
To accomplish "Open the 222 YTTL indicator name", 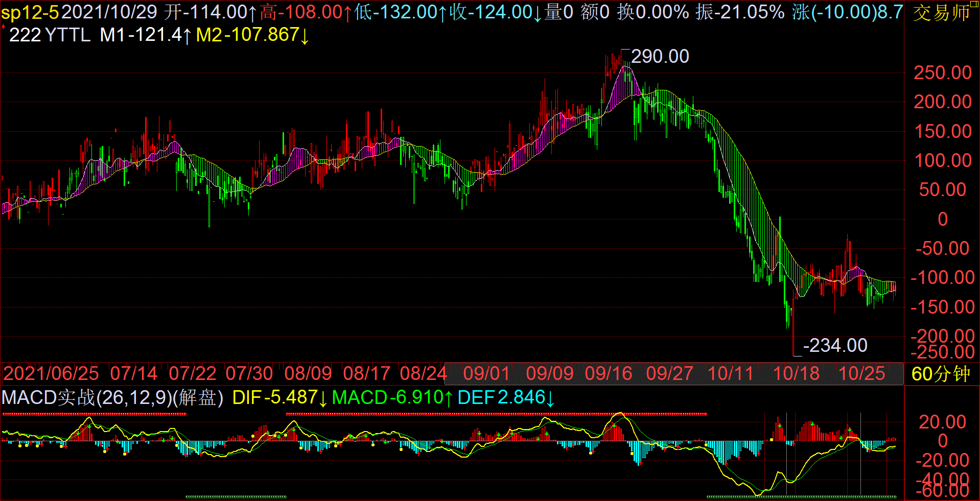I will pos(50,35).
